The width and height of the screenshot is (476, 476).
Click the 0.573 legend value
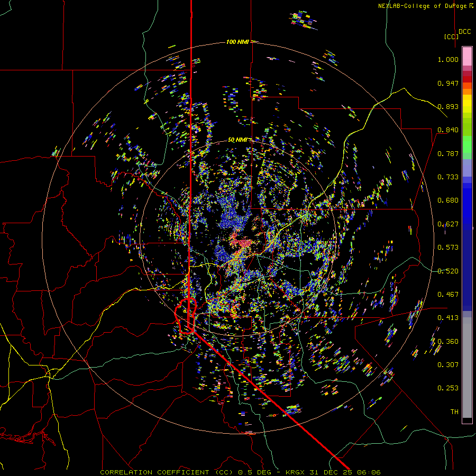coord(448,248)
